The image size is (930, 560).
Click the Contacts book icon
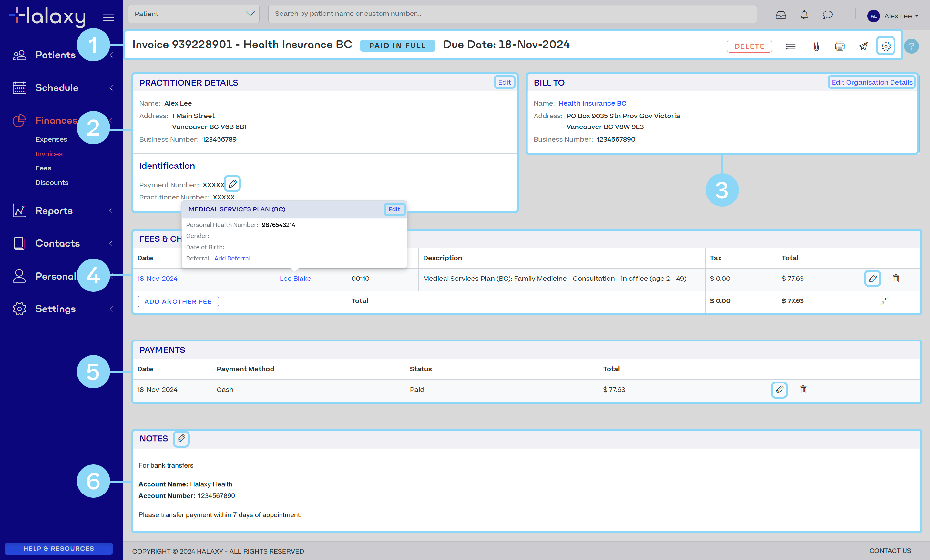(x=19, y=243)
